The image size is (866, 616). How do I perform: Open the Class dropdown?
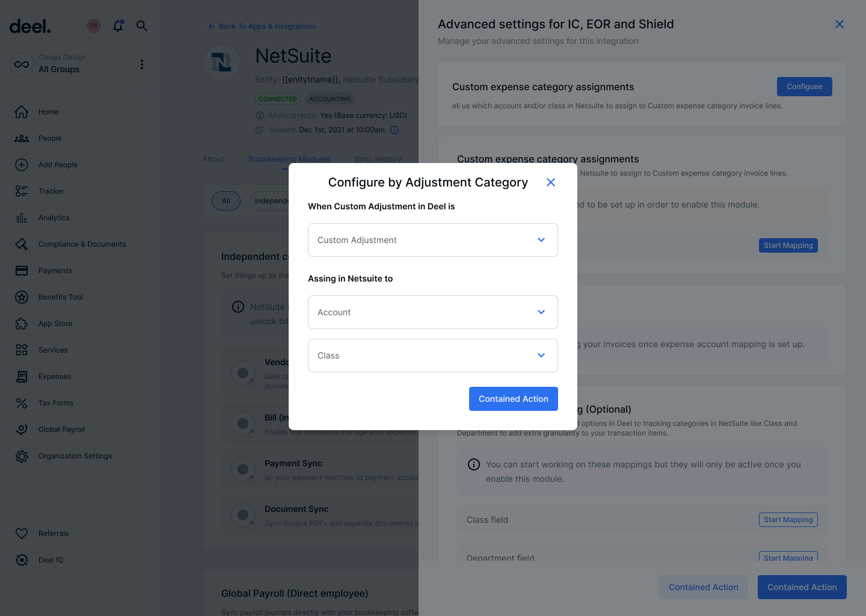click(433, 356)
